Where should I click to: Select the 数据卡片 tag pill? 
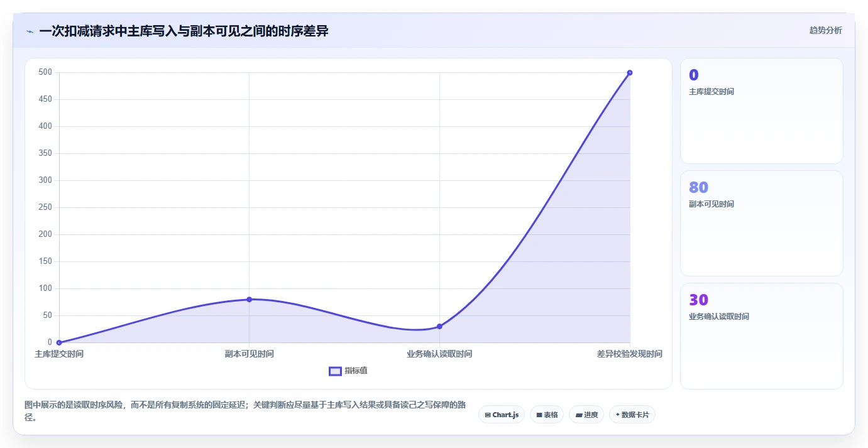(x=632, y=415)
